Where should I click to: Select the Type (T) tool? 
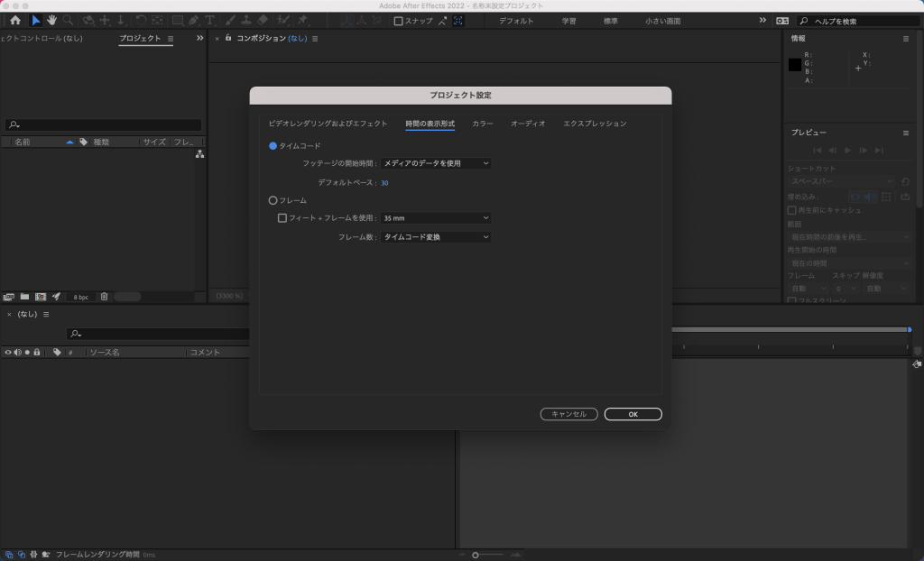click(209, 20)
